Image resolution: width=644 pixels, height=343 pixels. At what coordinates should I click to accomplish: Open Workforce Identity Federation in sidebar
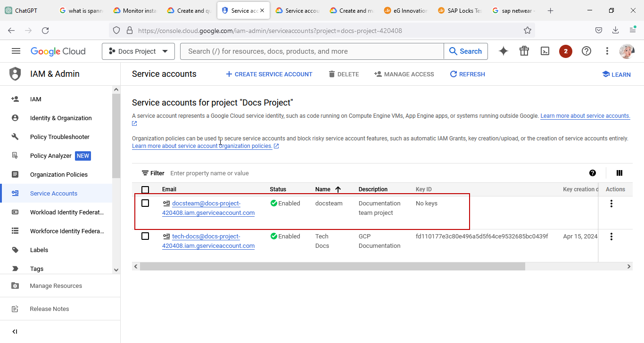point(56,231)
